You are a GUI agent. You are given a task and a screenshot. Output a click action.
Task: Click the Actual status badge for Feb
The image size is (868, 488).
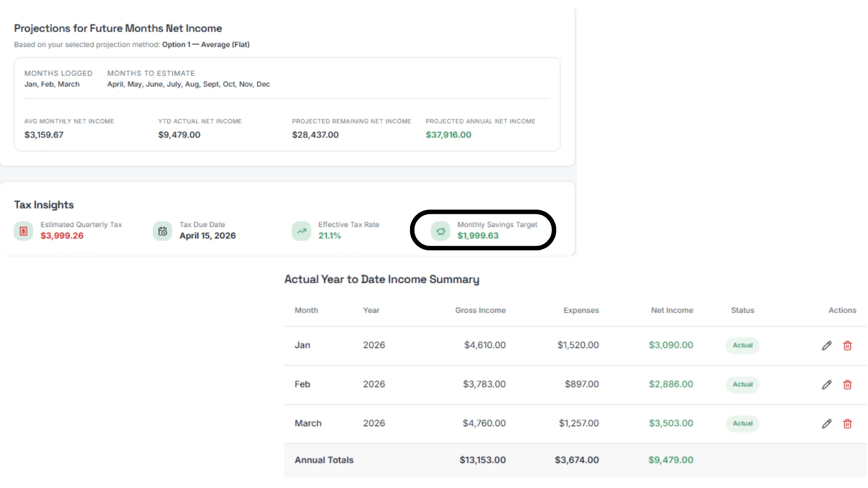(x=742, y=385)
